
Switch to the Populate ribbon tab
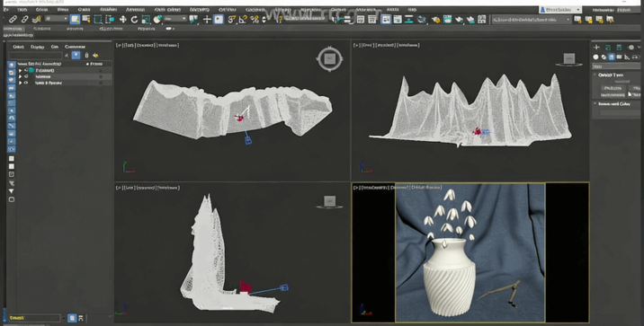147,29
